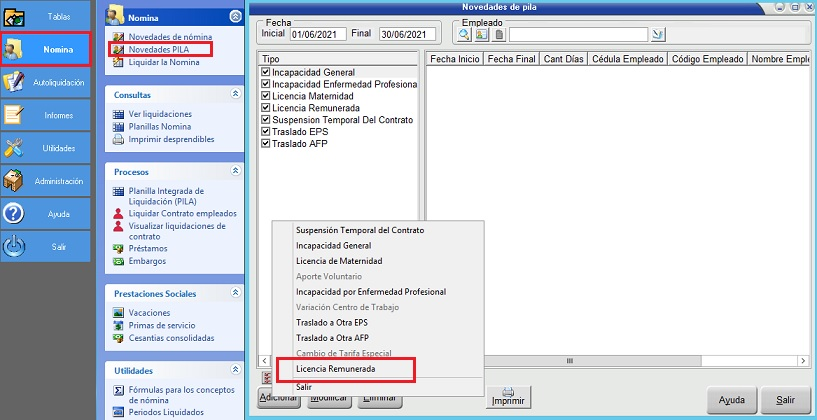Viewport: 817px width, 420px height.
Task: Click the Ayuda button at bottom right
Action: (x=731, y=399)
